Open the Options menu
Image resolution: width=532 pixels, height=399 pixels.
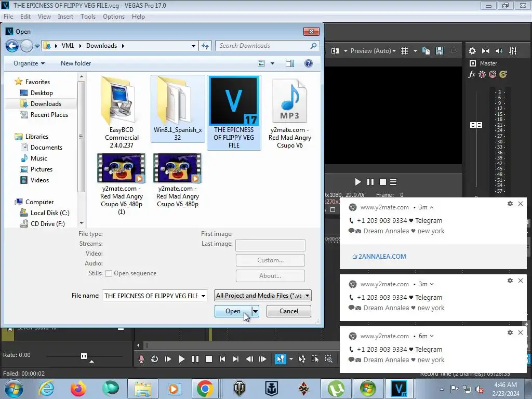point(114,17)
